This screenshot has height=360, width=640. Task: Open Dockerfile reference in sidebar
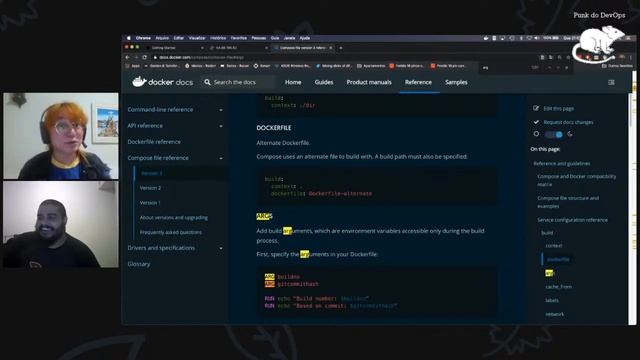(154, 142)
